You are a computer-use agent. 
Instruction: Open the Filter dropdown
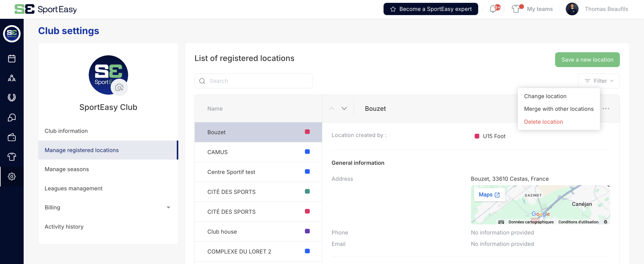(x=599, y=81)
